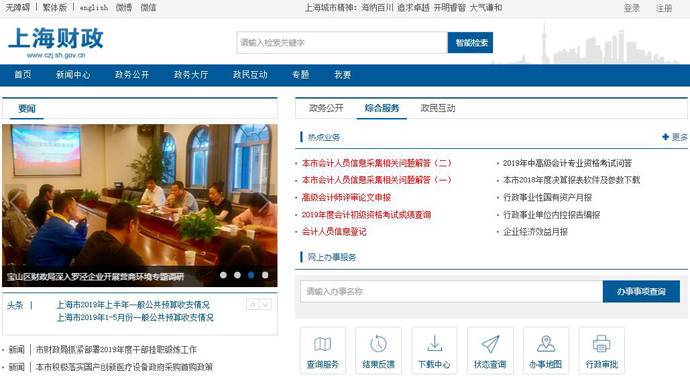Screen dimensions: 690x377
Task: Switch to the 综合服务 tab
Action: [x=382, y=108]
